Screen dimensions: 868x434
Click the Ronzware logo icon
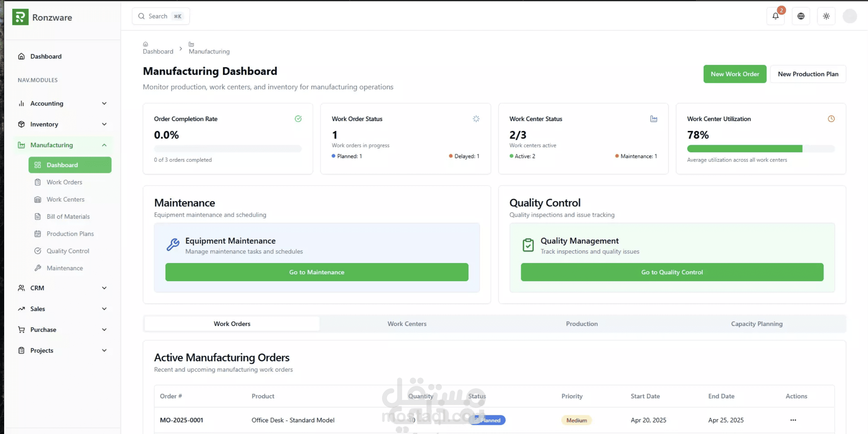coord(20,17)
